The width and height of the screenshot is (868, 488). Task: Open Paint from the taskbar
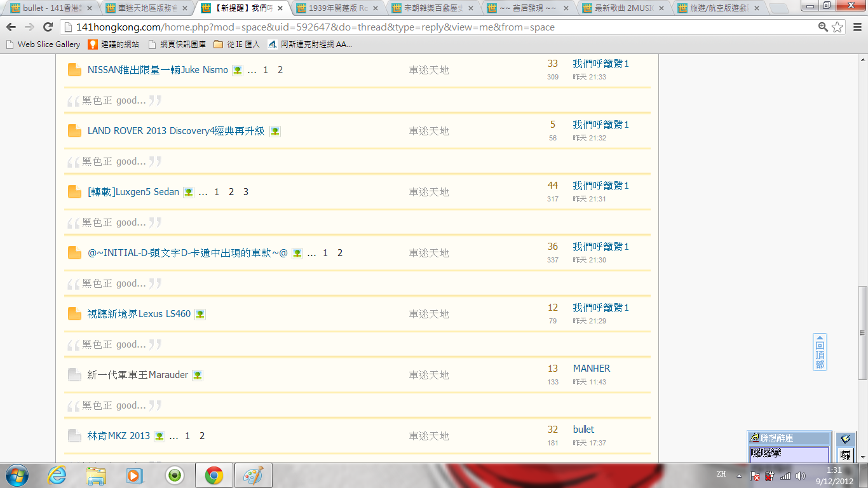coord(253,475)
